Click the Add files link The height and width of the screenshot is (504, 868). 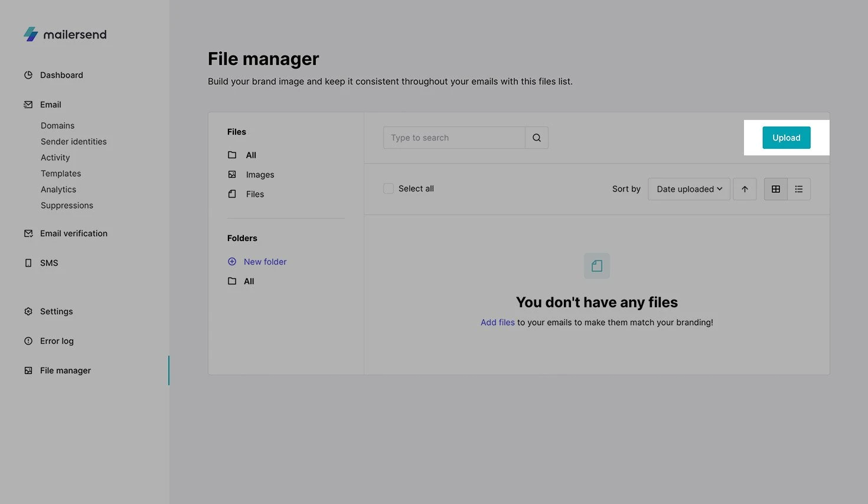[x=497, y=323]
